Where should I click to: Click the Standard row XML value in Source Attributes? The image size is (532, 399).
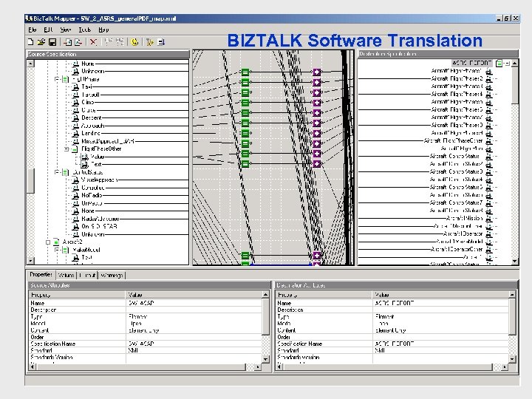(133, 350)
